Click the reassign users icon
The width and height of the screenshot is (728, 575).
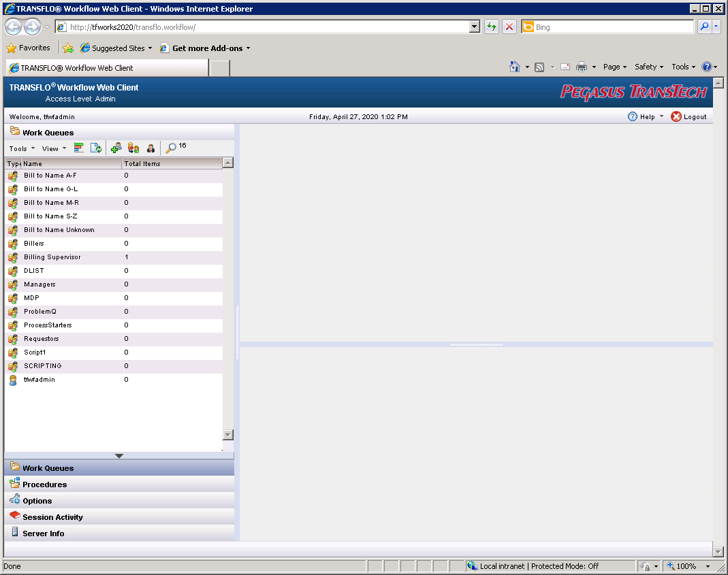coord(133,148)
